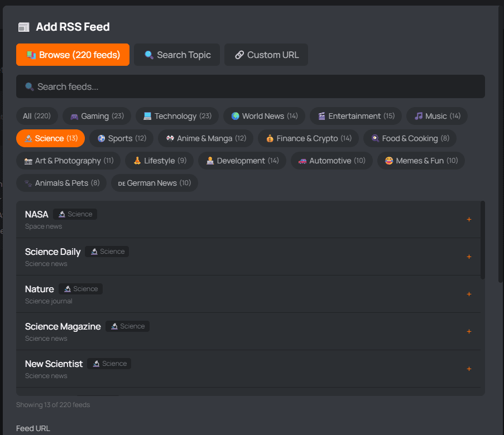Select the All feeds filter chip
This screenshot has width=504, height=435.
pos(37,116)
